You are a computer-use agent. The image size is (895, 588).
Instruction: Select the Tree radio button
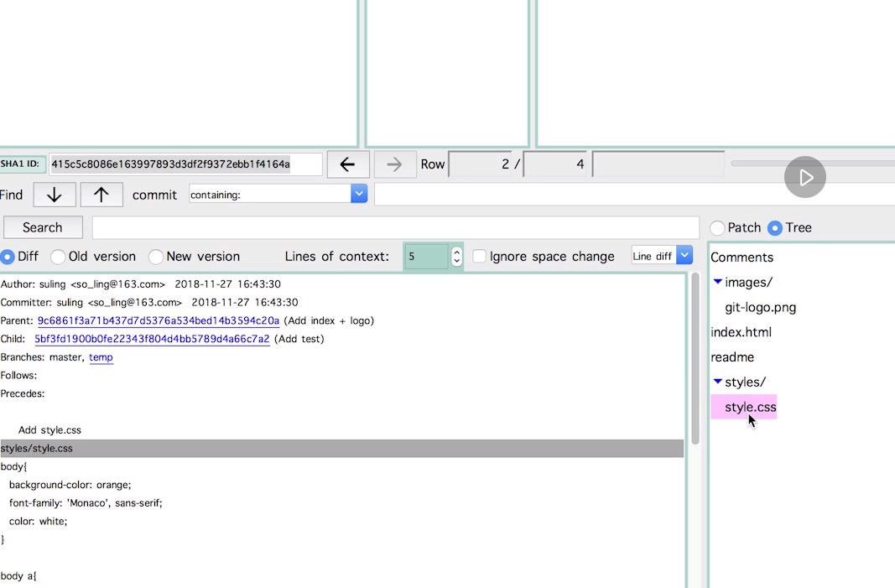tap(774, 228)
